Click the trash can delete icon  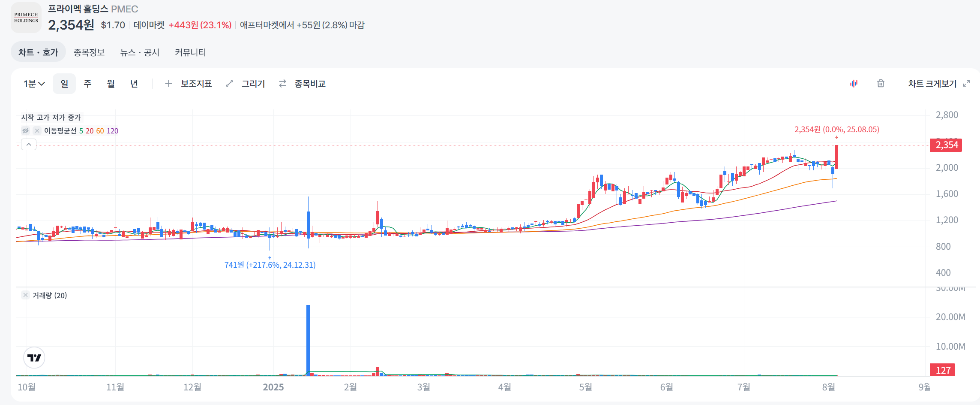[x=881, y=84]
